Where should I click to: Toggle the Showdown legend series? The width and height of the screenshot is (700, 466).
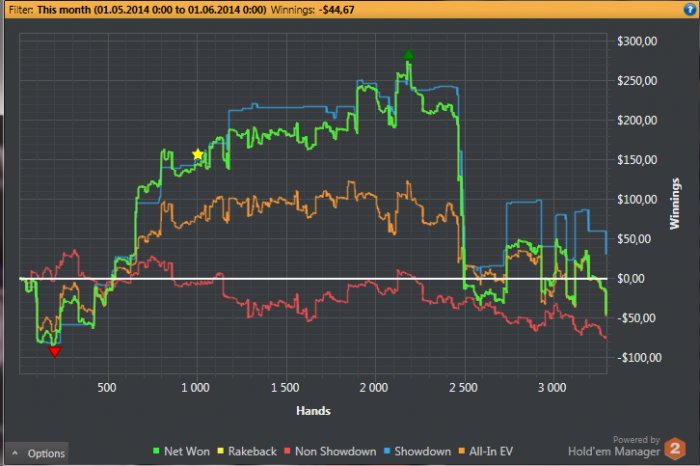point(417,451)
